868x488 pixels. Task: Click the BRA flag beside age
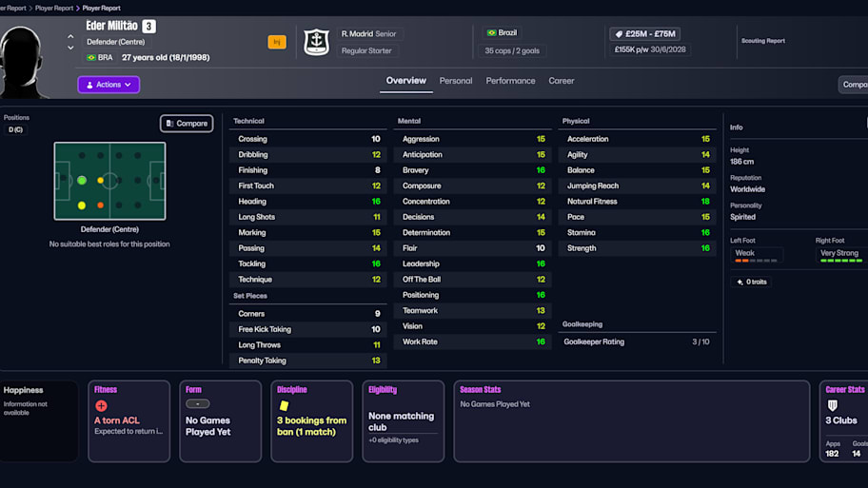tap(91, 57)
